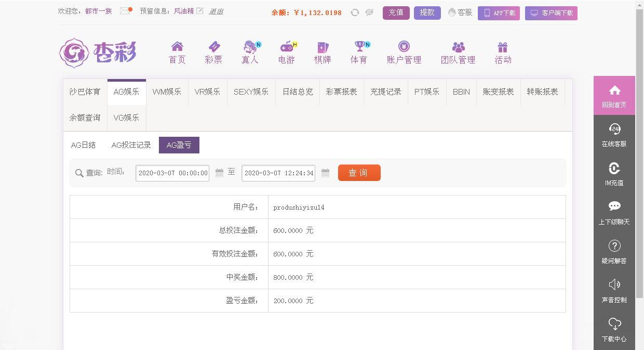Screen dimensions: 644x350
Task: Click the 查询 search button
Action: (x=359, y=173)
